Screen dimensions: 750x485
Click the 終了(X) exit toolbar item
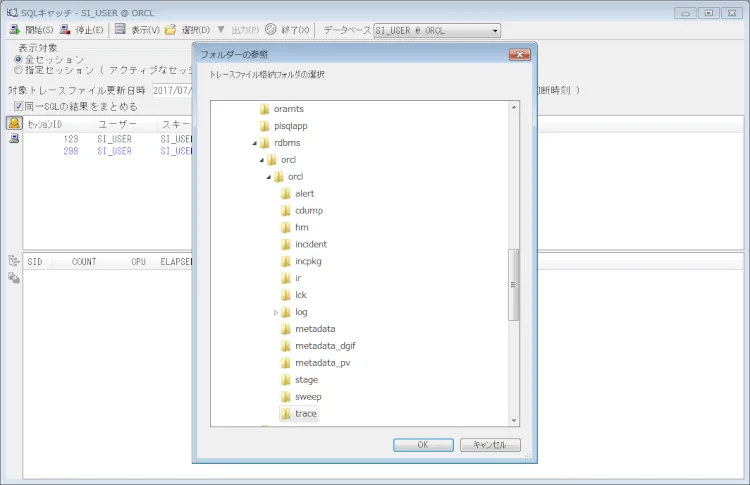tap(287, 30)
